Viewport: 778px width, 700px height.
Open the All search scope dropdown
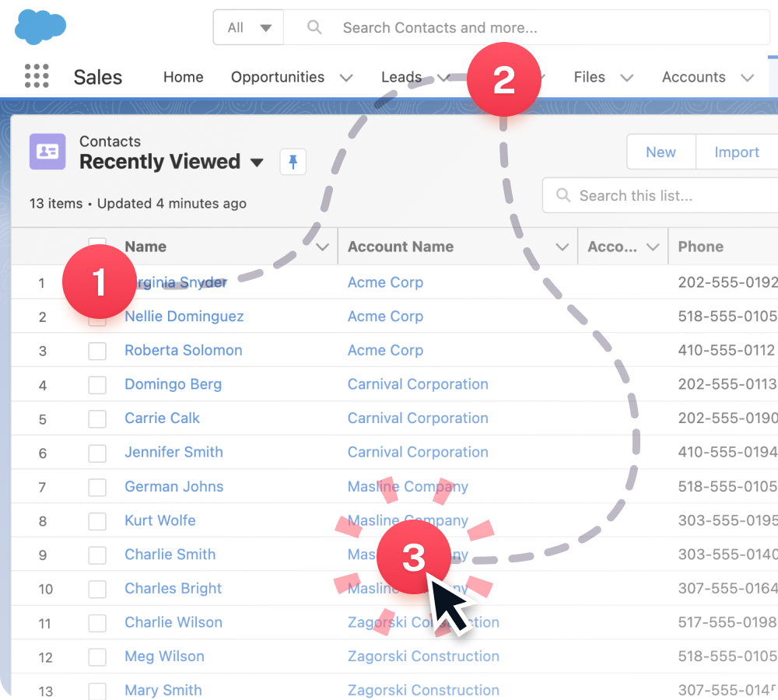pyautogui.click(x=247, y=26)
